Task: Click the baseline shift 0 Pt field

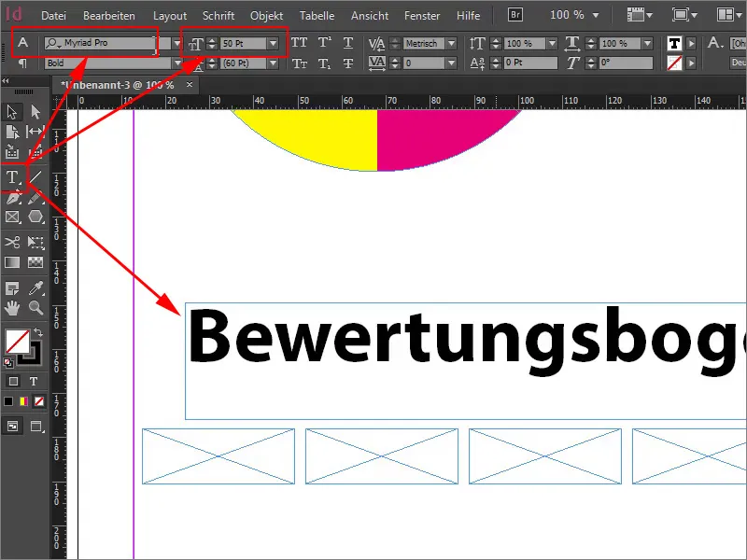Action: [x=530, y=63]
